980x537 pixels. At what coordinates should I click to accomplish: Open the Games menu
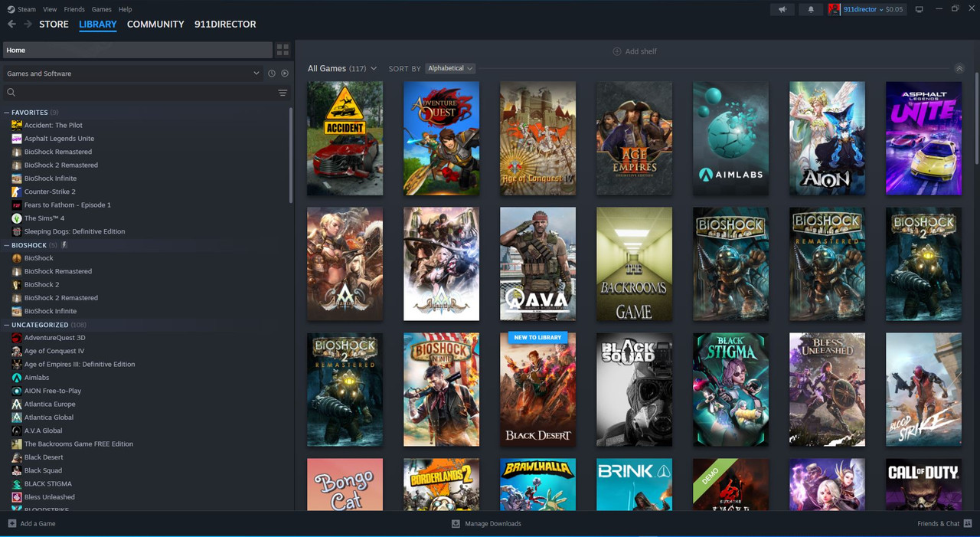101,9
